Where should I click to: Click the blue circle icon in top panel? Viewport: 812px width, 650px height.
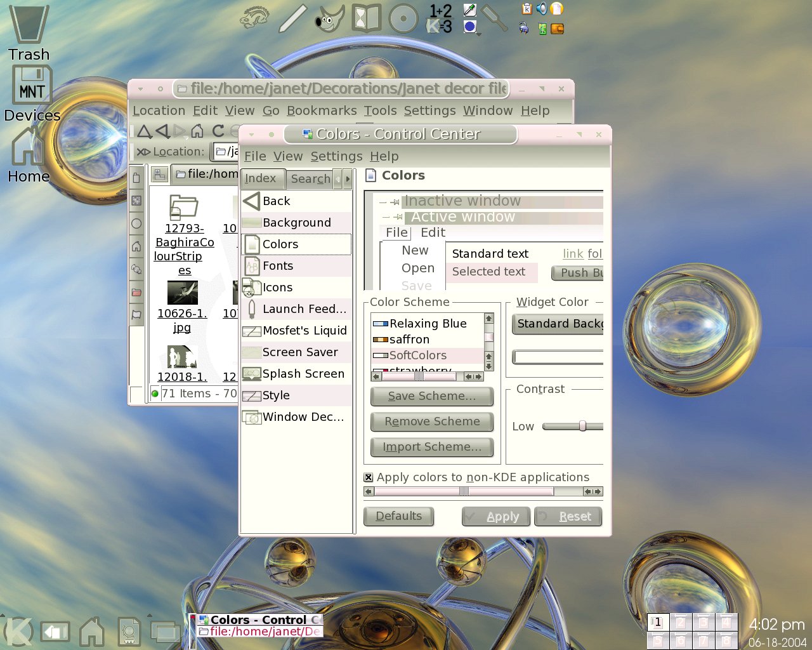[x=470, y=27]
